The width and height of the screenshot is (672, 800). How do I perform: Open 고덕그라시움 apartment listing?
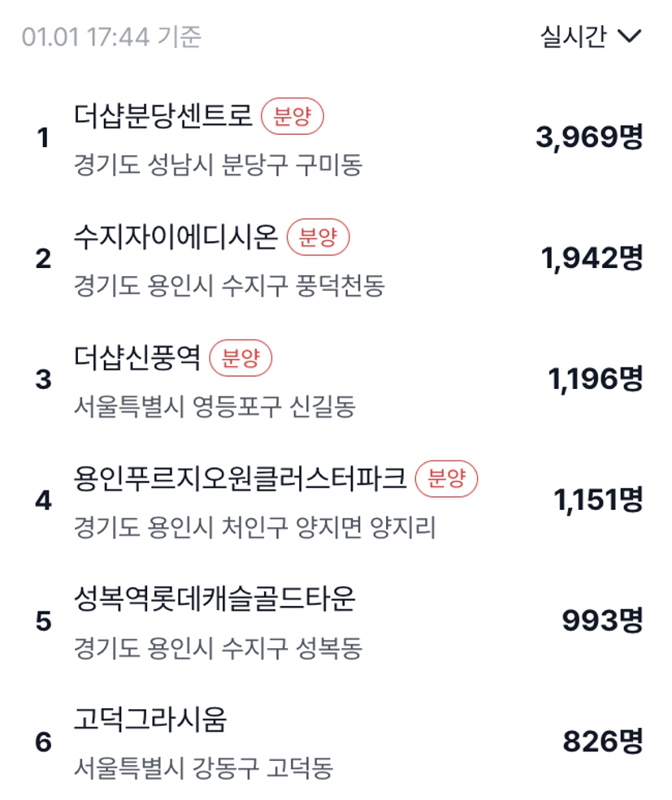tap(150, 720)
